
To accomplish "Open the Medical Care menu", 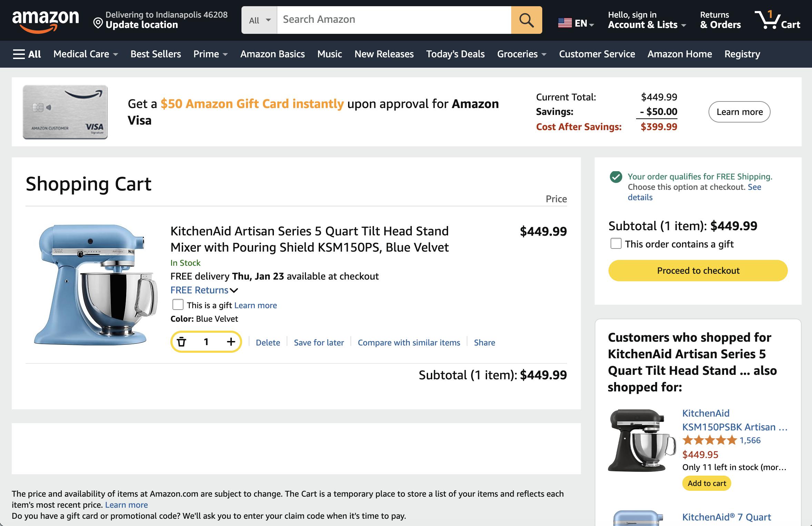I will coord(85,54).
